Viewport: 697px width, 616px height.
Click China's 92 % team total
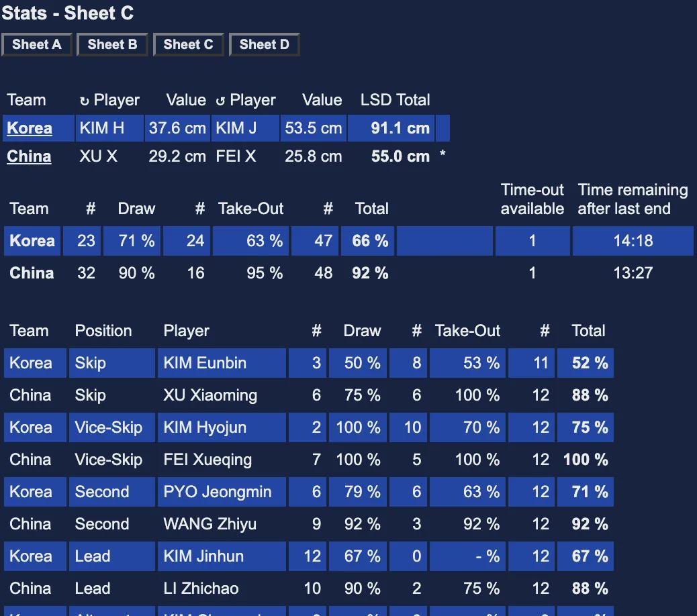(x=370, y=272)
